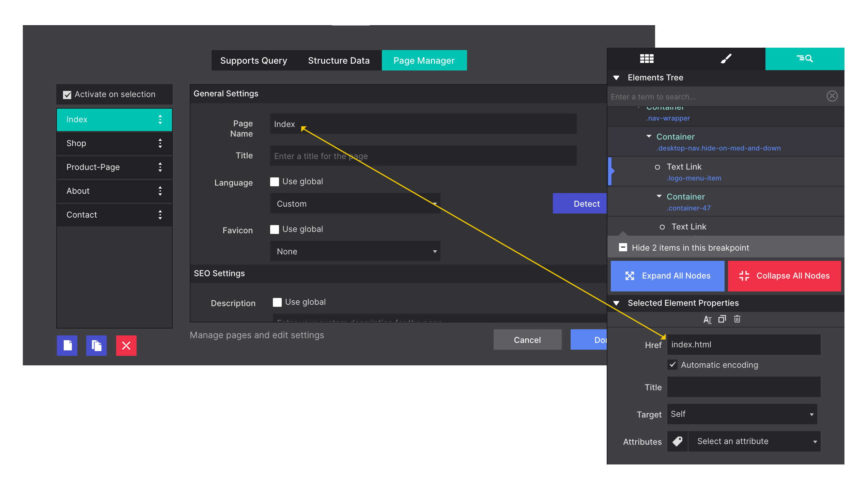Select the Index page

[x=114, y=120]
